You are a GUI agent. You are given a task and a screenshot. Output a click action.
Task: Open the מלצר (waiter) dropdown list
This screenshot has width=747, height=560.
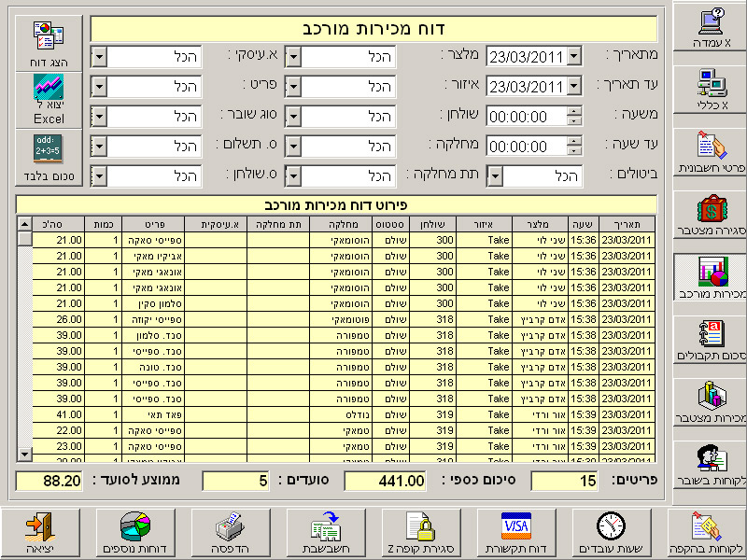pyautogui.click(x=292, y=57)
